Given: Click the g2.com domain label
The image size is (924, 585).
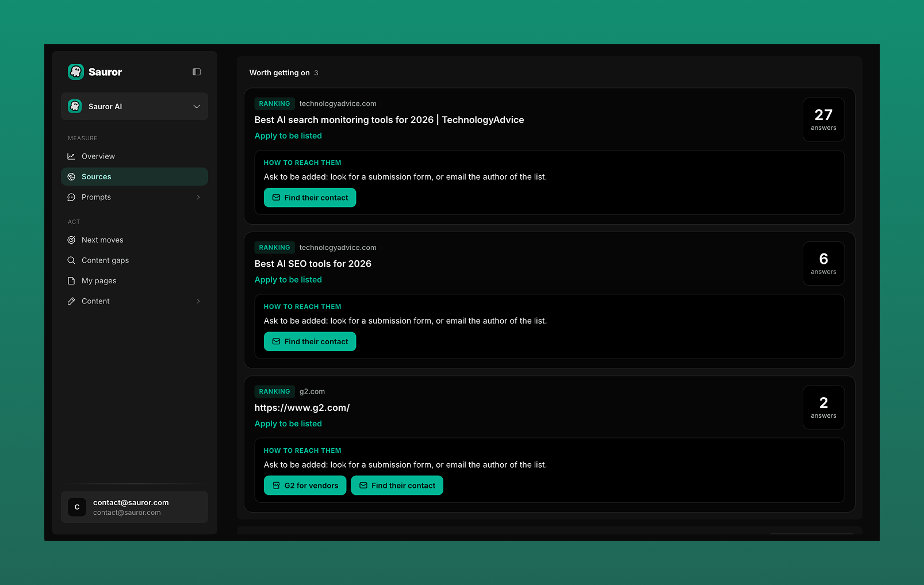Looking at the screenshot, I should pyautogui.click(x=312, y=391).
